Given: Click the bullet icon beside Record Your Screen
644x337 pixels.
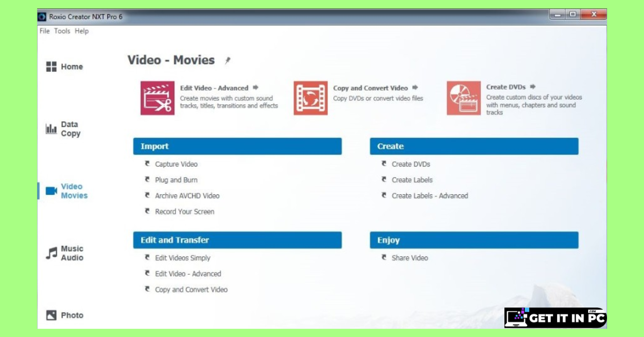Looking at the screenshot, I should pyautogui.click(x=148, y=211).
